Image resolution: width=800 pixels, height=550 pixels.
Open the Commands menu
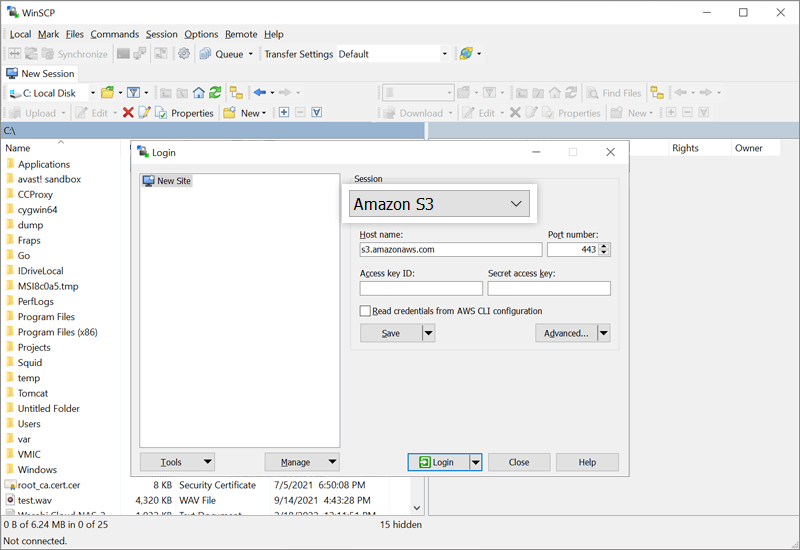[x=115, y=34]
